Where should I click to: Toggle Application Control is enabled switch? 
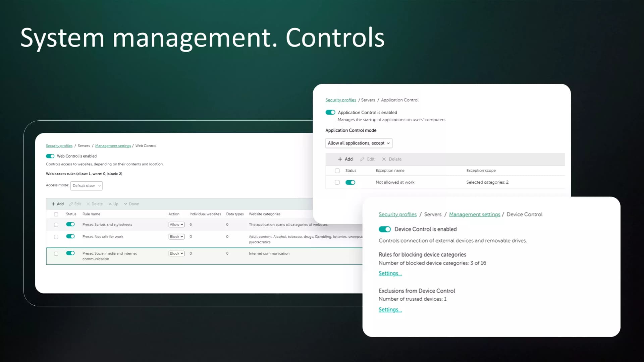330,112
